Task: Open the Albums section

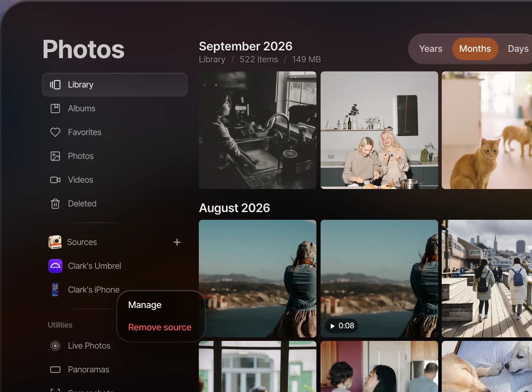Action: pos(115,108)
